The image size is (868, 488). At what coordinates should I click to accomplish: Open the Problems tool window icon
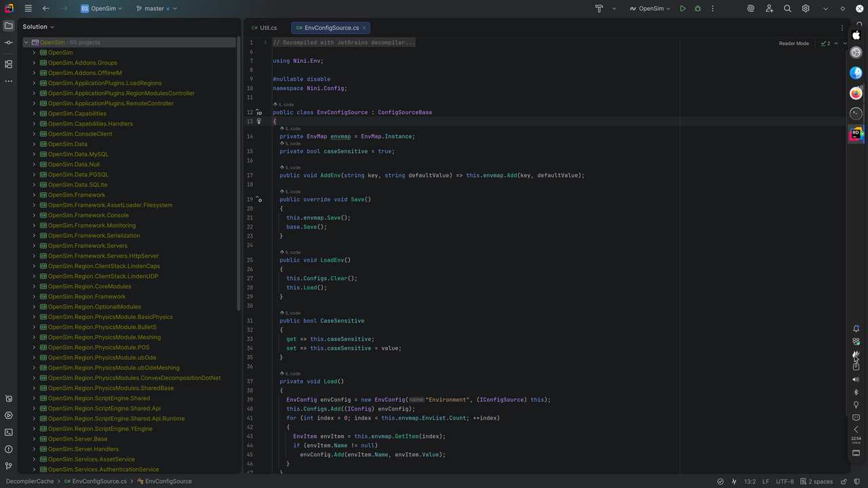tap(9, 449)
